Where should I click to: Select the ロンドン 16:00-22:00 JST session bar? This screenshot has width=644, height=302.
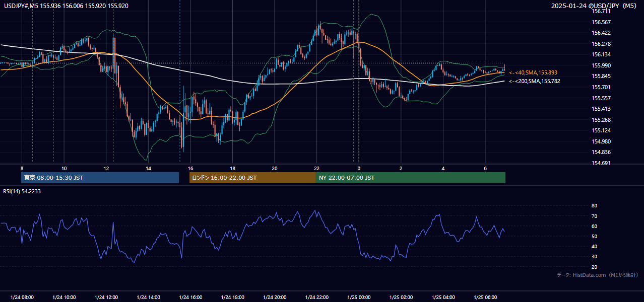tap(252, 178)
